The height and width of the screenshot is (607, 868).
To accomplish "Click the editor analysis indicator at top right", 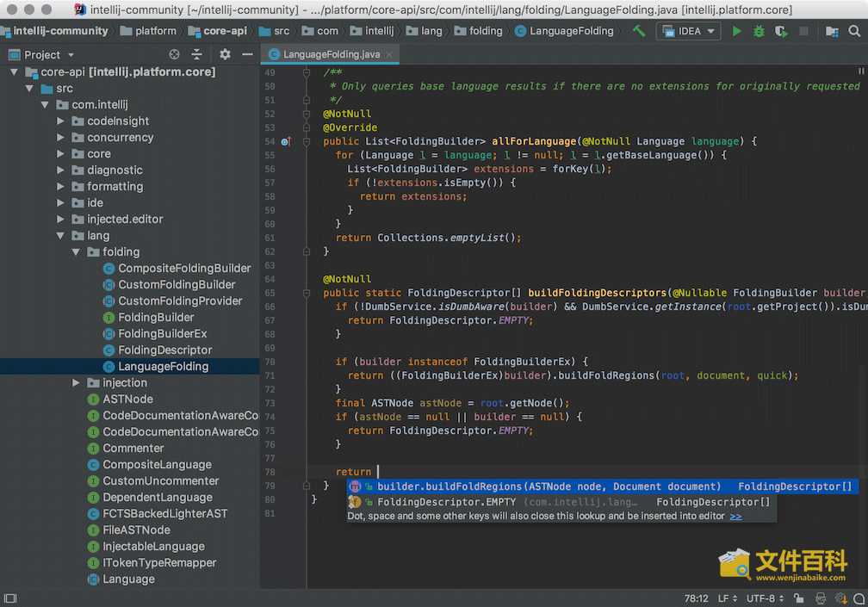I will pos(861,71).
